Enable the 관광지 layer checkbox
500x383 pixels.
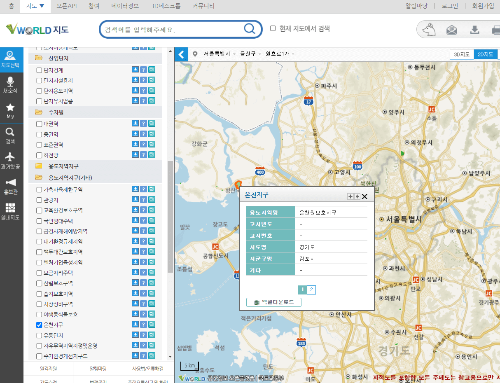click(39, 200)
